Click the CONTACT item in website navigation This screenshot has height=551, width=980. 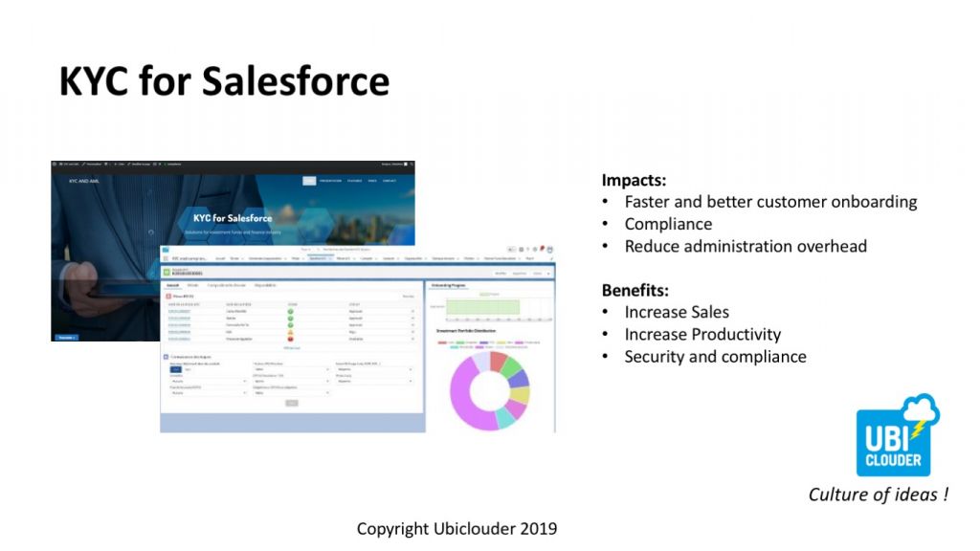click(390, 181)
